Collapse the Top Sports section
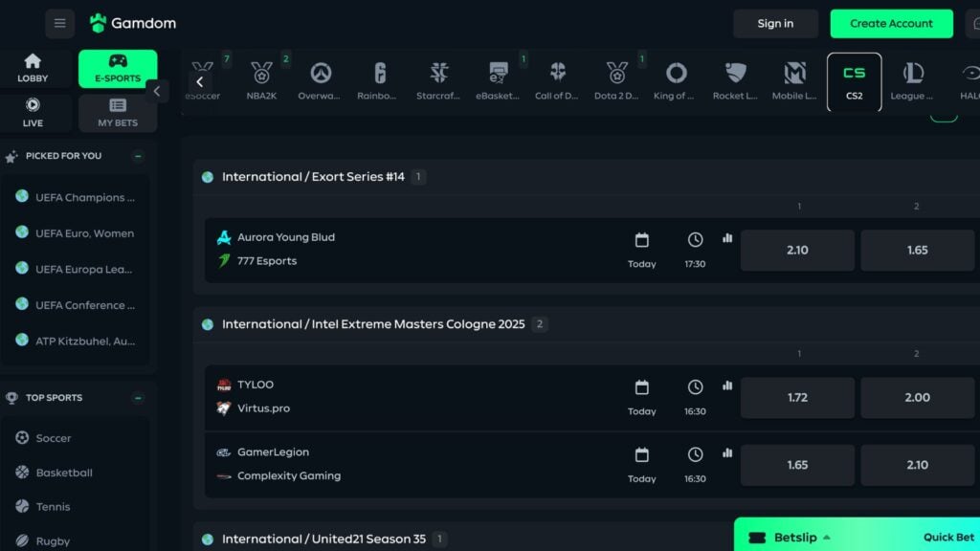The image size is (980, 551). point(138,398)
